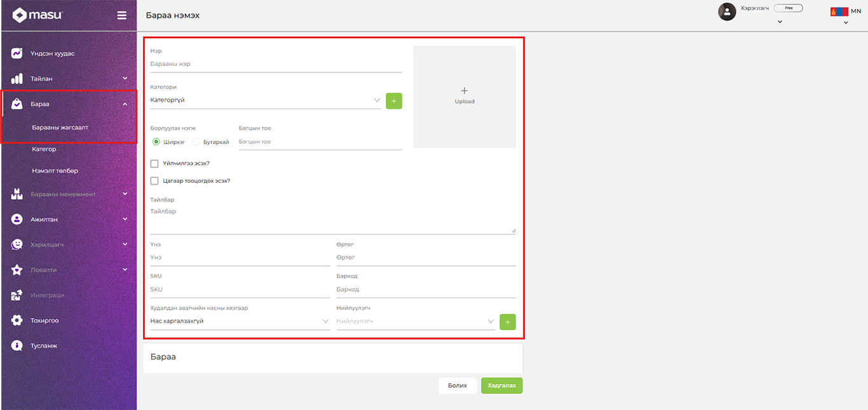The height and width of the screenshot is (410, 868).
Task: Check the Цагаар тооцогдох эсэх box
Action: (x=154, y=181)
